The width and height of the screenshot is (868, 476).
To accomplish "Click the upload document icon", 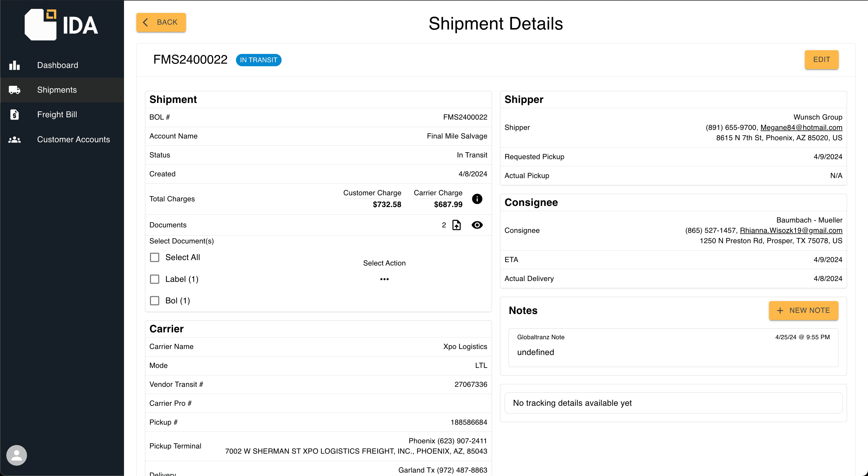I will 457,225.
